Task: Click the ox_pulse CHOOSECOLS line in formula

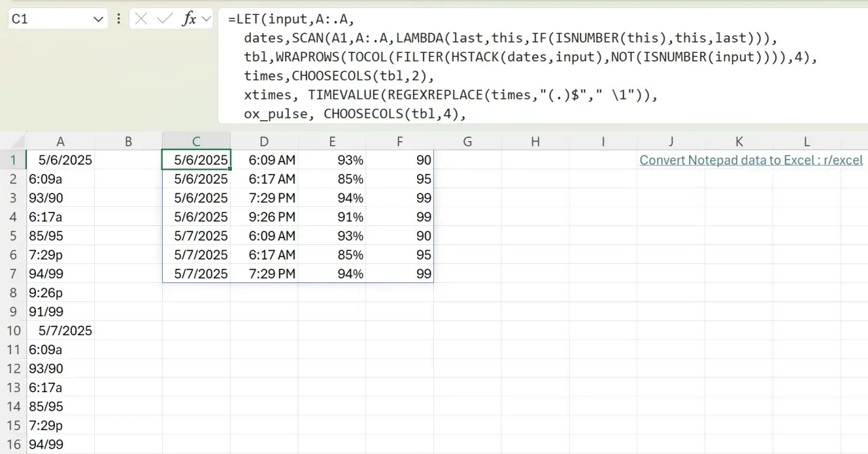Action: (x=355, y=114)
